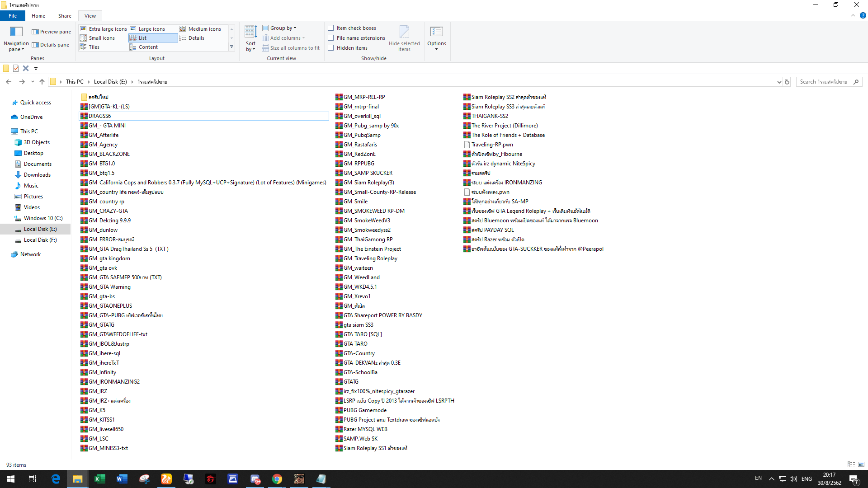Click the Help question mark icon

863,15
